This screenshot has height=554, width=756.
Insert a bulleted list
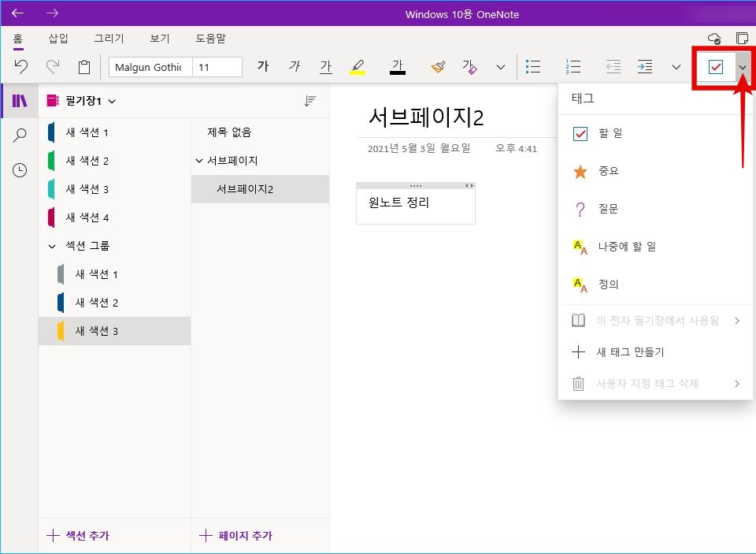point(533,67)
